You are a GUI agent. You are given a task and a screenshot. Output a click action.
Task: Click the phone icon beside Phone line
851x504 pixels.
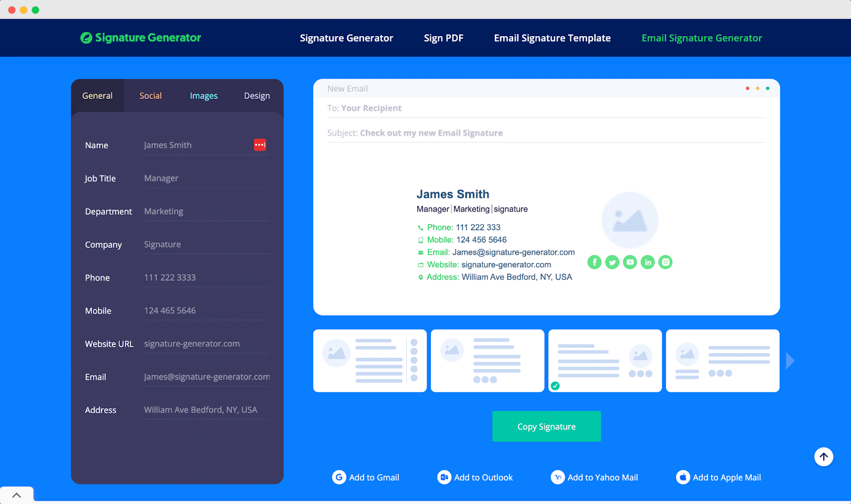tap(421, 228)
